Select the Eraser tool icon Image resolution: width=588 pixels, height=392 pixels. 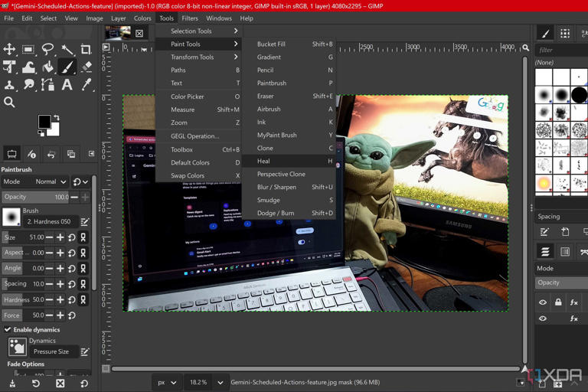pos(87,67)
